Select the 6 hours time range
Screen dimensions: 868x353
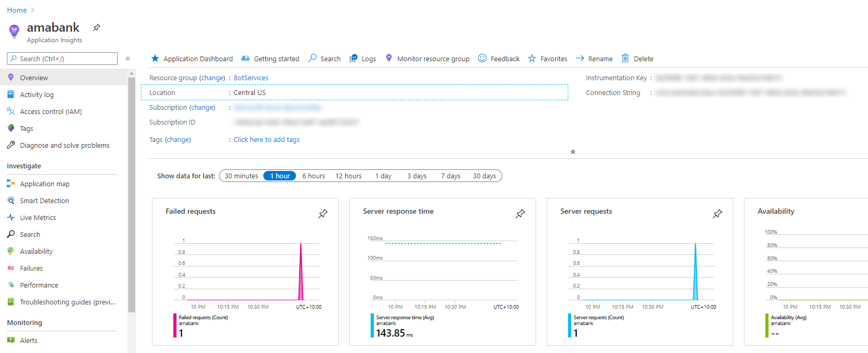313,176
